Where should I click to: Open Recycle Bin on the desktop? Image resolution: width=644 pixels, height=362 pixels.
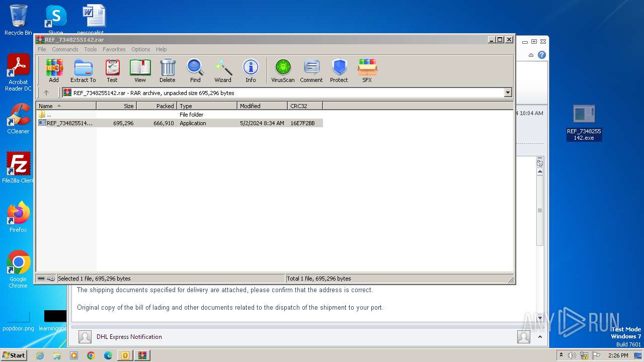(x=18, y=20)
